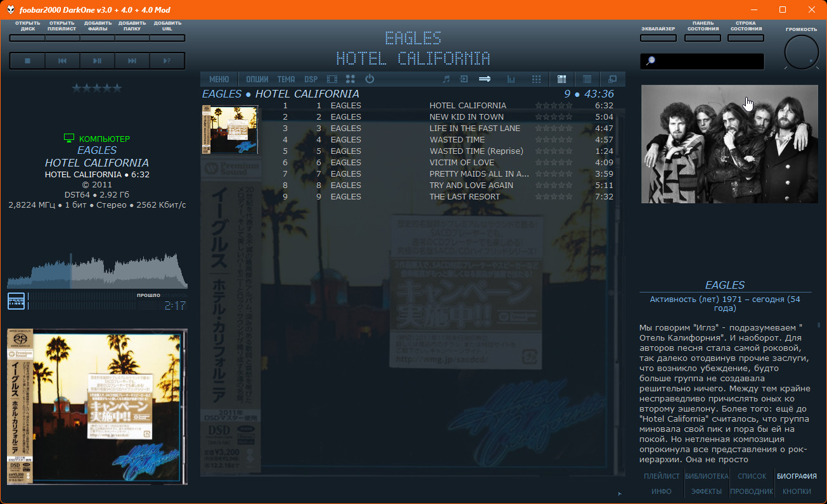827x504 pixels.
Task: Switch to the БИБЛИОТЕКА tab
Action: [707, 476]
